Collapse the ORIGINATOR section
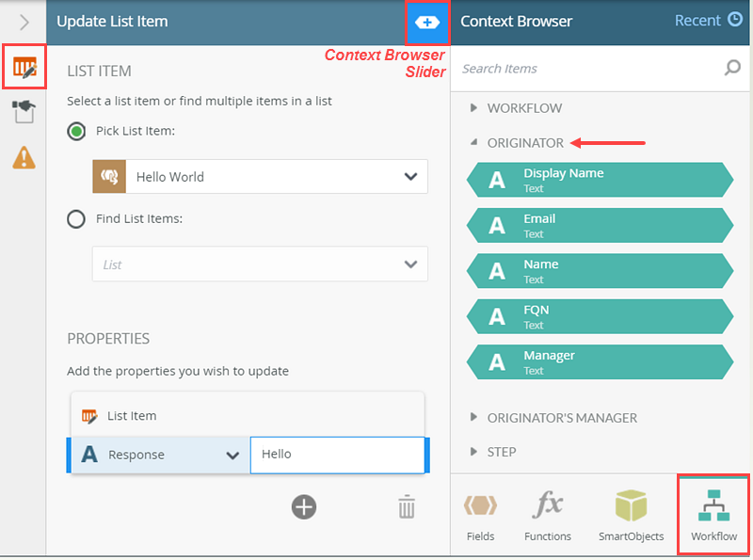 pos(475,144)
